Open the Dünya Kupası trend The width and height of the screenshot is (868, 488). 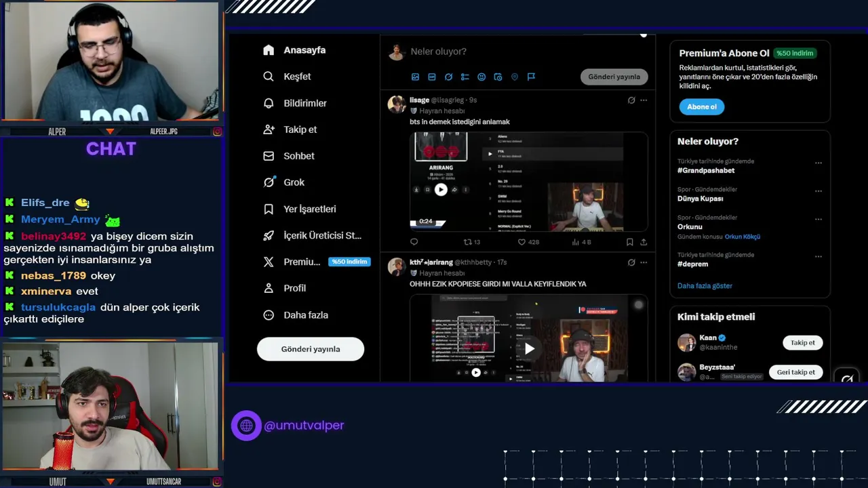(701, 199)
